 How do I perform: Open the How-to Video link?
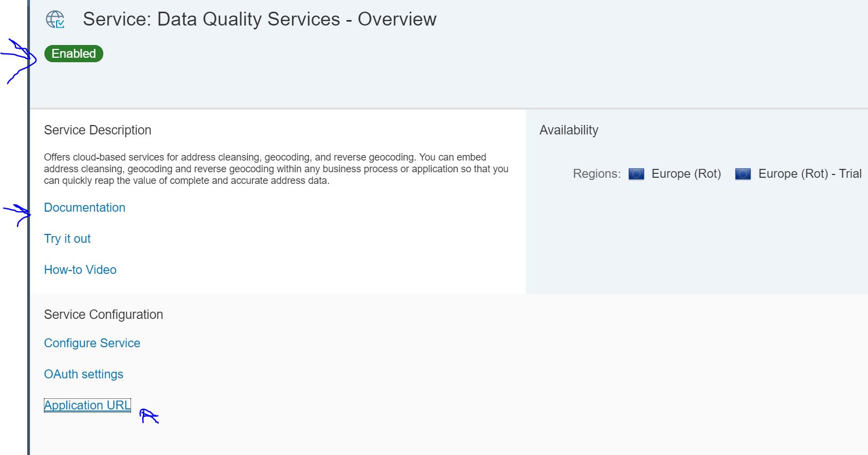click(80, 270)
